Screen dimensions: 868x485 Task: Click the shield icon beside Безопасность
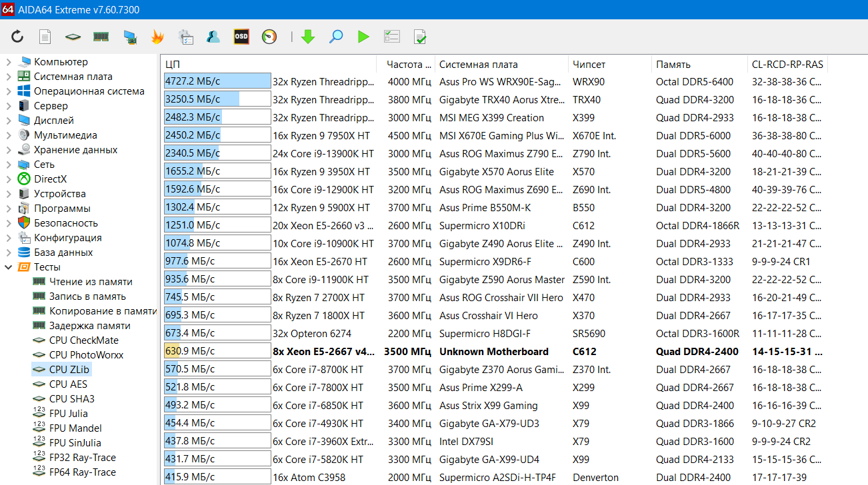tap(24, 223)
